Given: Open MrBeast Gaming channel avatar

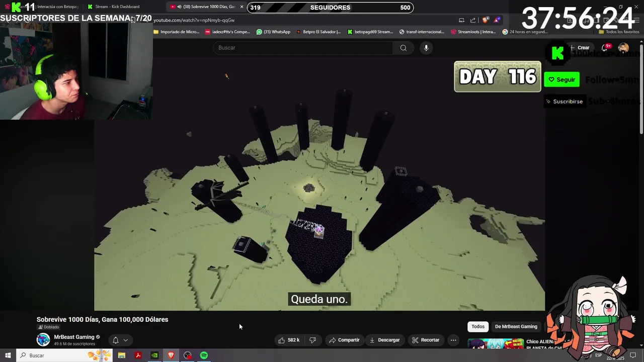Looking at the screenshot, I should pos(43,340).
